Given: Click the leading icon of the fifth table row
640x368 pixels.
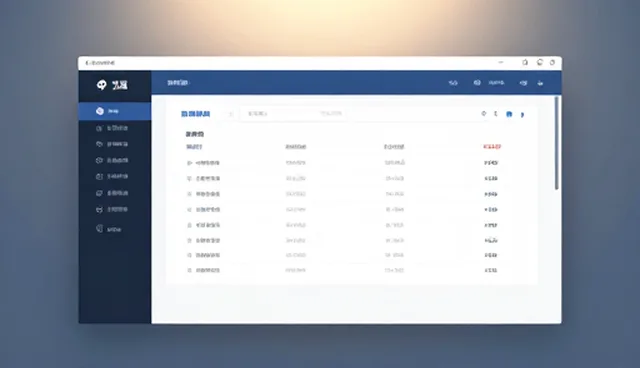Looking at the screenshot, I should pos(189,225).
